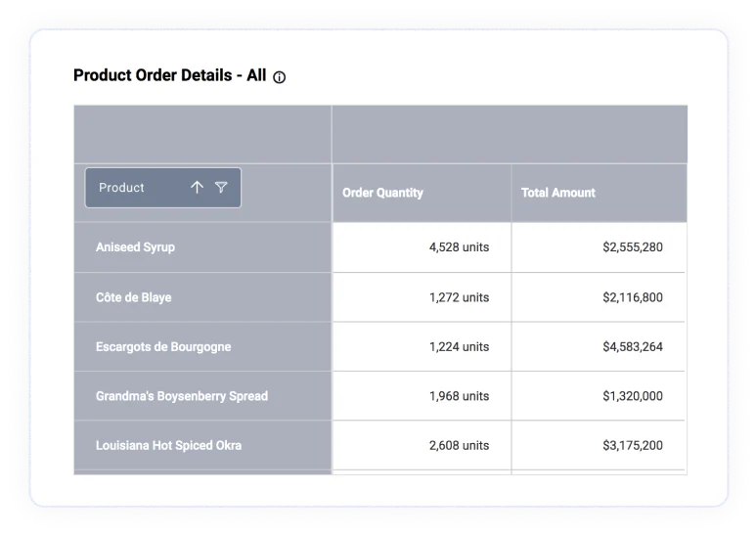
Task: Click the 4,528 units cell
Action: click(422, 247)
